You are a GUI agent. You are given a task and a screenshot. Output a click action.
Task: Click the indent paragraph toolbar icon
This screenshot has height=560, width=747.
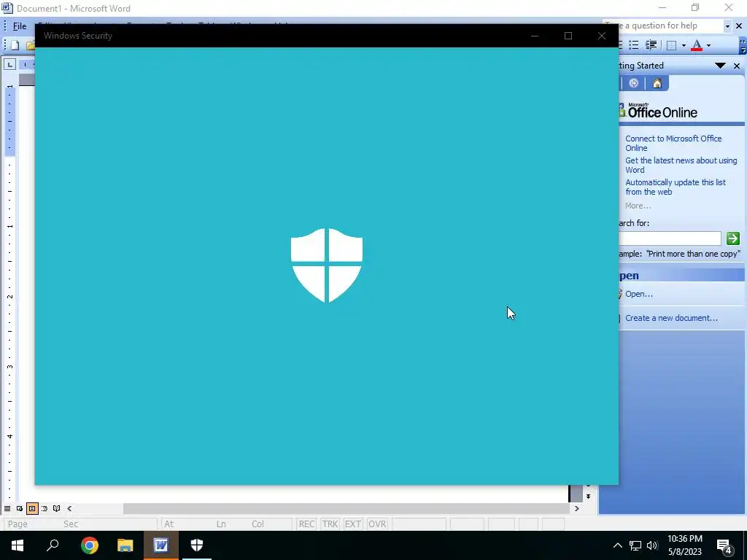[651, 45]
